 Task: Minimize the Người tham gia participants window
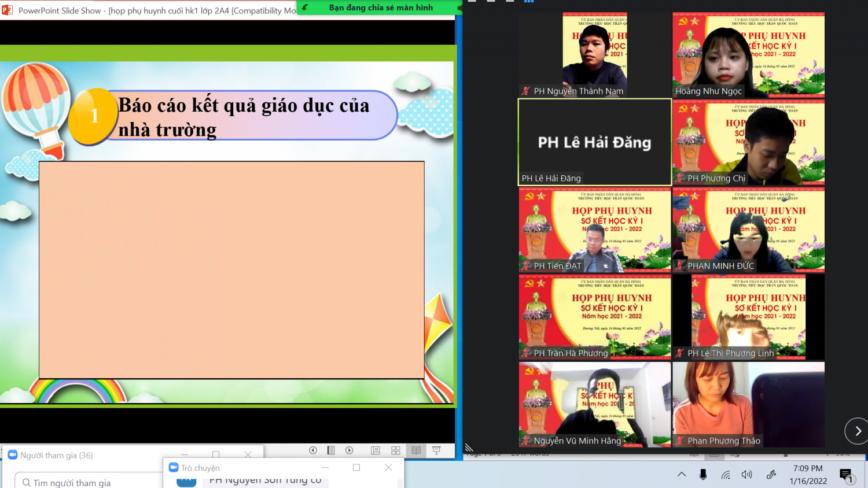[x=185, y=455]
